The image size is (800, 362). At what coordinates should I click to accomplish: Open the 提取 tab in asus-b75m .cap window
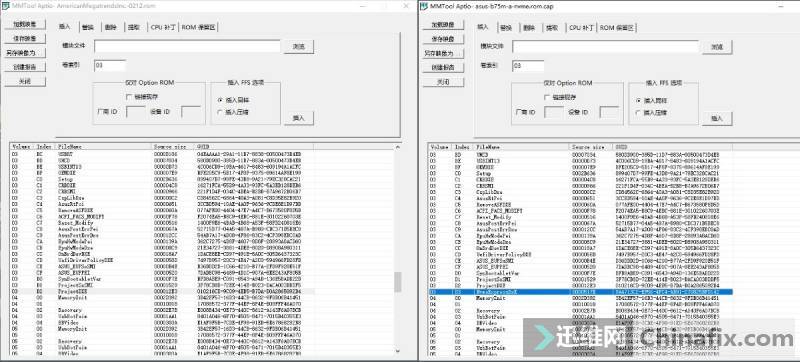pos(552,28)
